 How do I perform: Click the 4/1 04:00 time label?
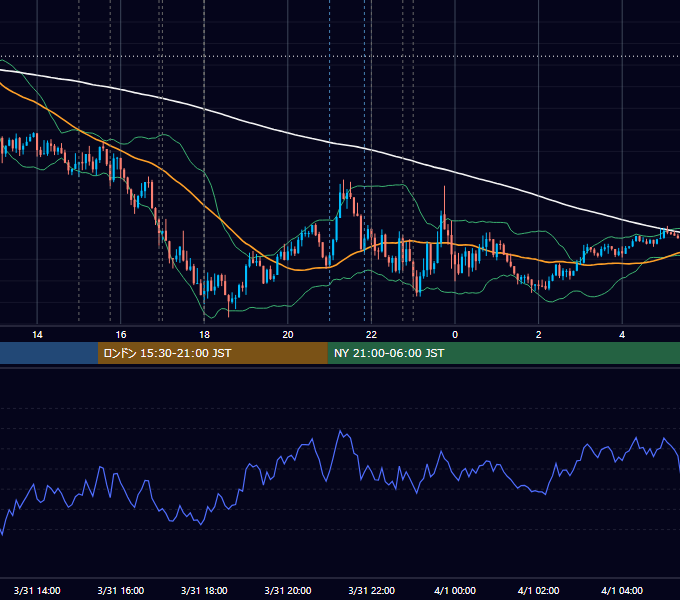coord(622,590)
